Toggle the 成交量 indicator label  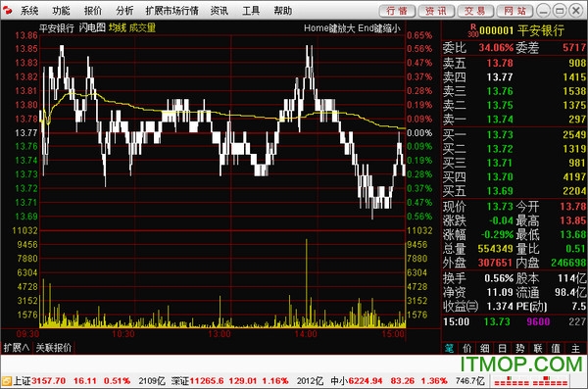point(142,27)
